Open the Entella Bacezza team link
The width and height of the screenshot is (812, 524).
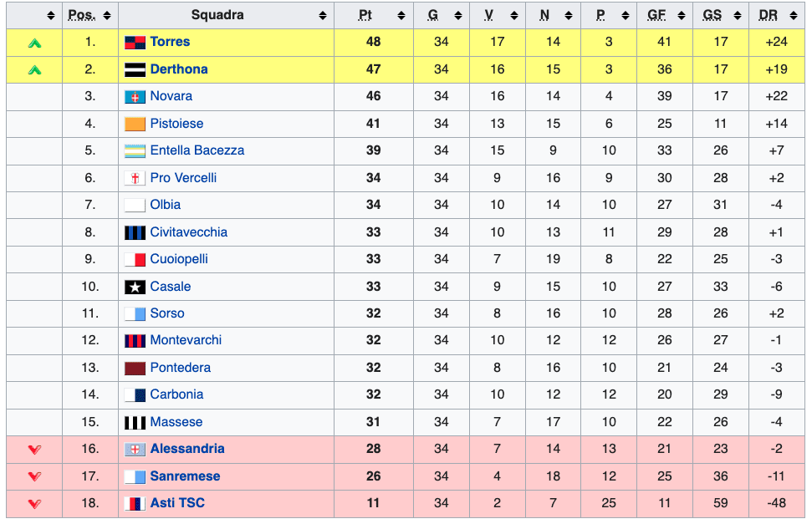pyautogui.click(x=197, y=150)
